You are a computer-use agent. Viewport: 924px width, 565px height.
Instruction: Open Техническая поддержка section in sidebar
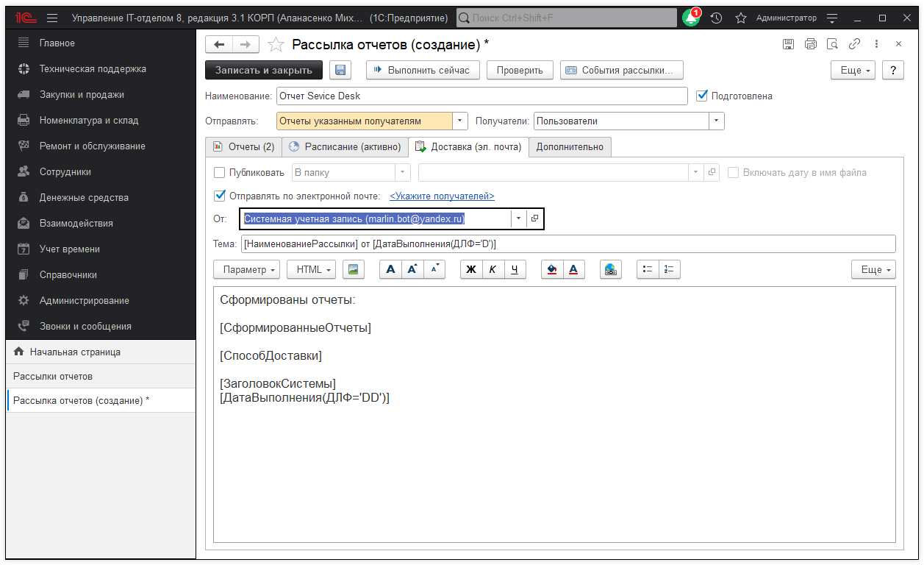93,69
